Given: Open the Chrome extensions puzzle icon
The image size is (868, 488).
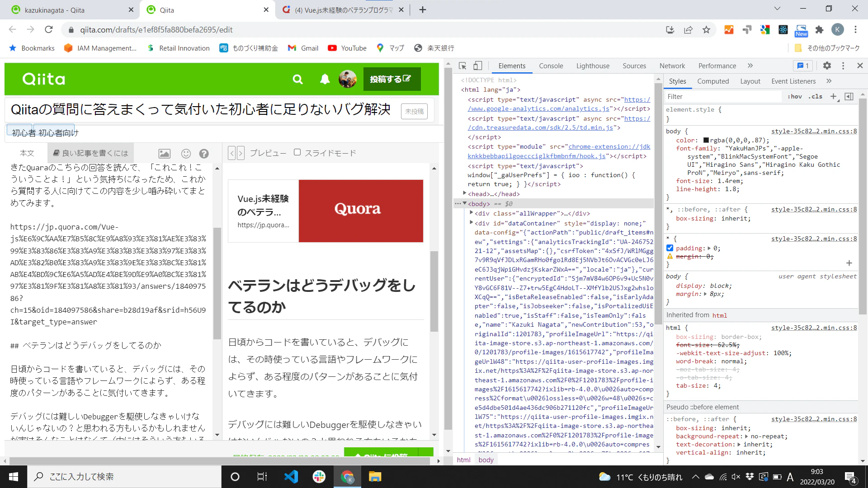Looking at the screenshot, I should tap(819, 30).
